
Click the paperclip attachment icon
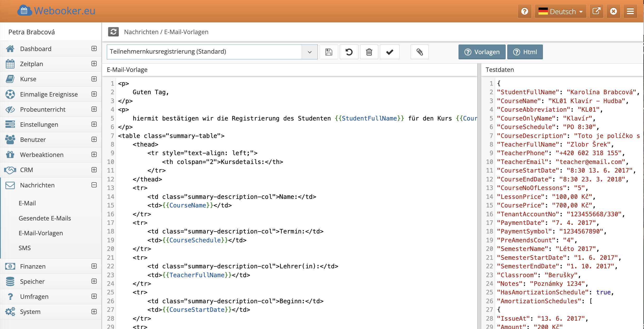tap(419, 52)
